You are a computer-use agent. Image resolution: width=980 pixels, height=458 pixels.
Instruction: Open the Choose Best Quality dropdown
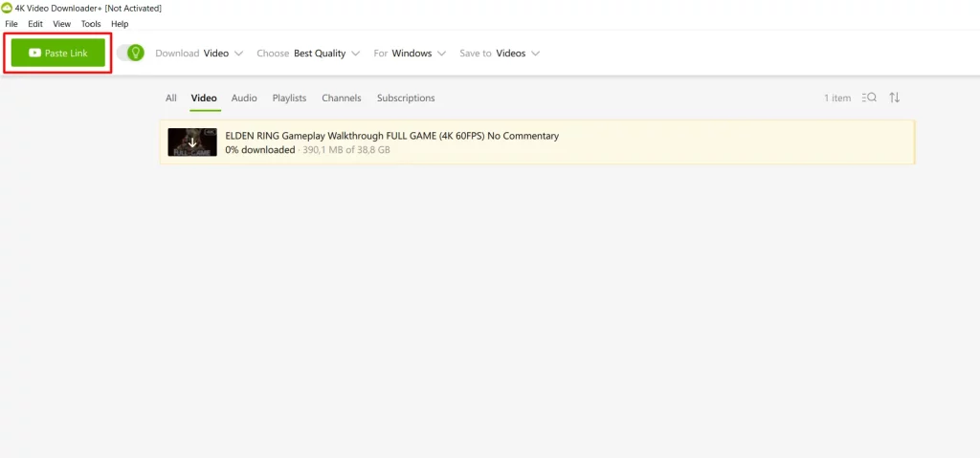point(308,54)
